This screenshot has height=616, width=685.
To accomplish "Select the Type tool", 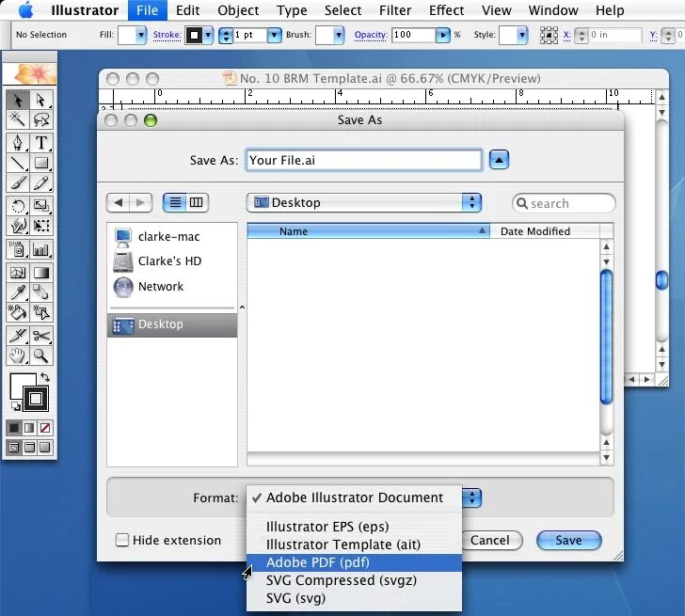I will tap(41, 143).
